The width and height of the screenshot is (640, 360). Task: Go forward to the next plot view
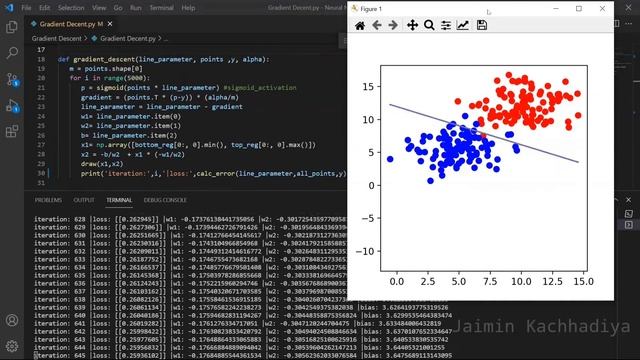393,25
